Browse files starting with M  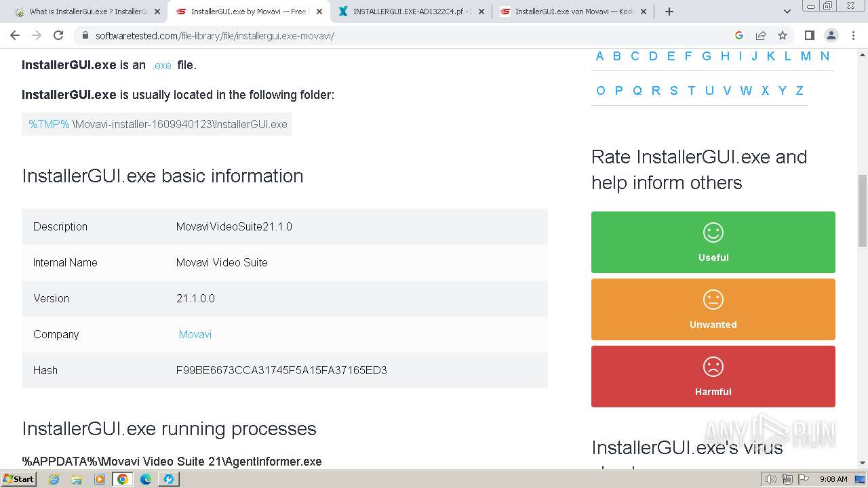pyautogui.click(x=806, y=56)
